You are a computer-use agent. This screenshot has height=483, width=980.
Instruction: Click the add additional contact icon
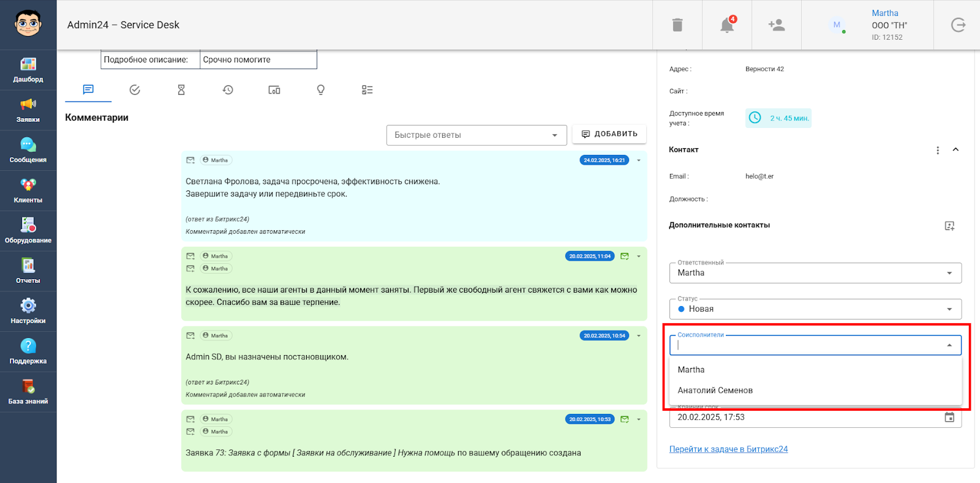pos(949,226)
